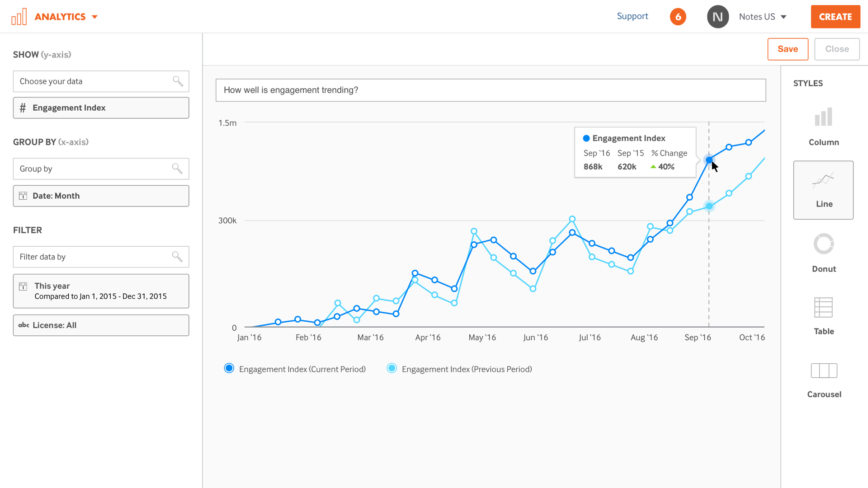The image size is (868, 488).
Task: Open the Analytics dropdown arrow
Action: coord(94,17)
